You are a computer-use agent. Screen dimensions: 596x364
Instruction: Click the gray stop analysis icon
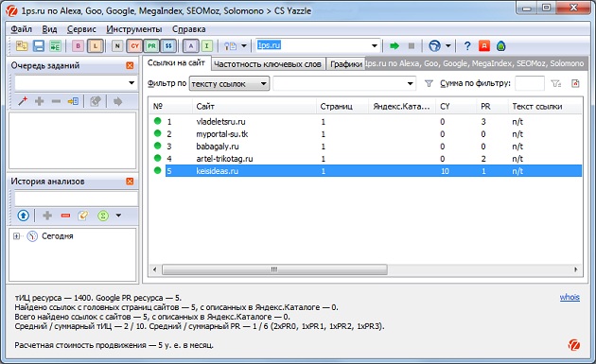coord(412,46)
